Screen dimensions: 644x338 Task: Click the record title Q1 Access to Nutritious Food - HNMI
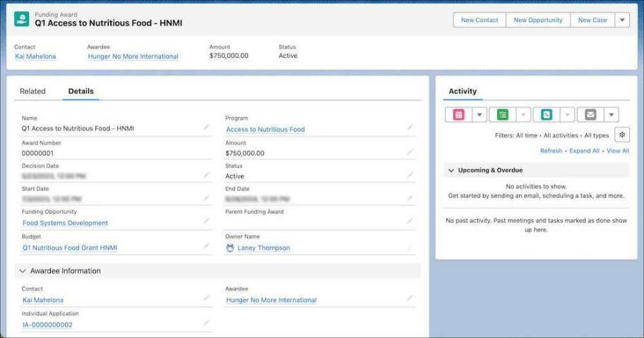click(109, 23)
